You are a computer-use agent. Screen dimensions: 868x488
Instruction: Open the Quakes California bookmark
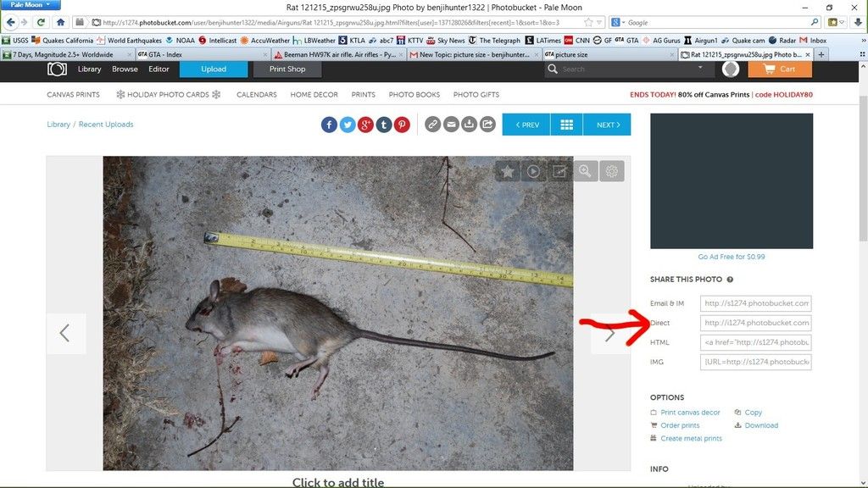[63, 41]
